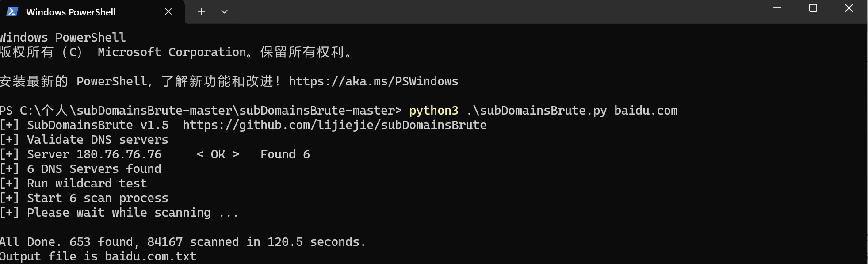Viewport: 868px width, 264px height.
Task: Click the All Done summary line
Action: pyautogui.click(x=182, y=241)
